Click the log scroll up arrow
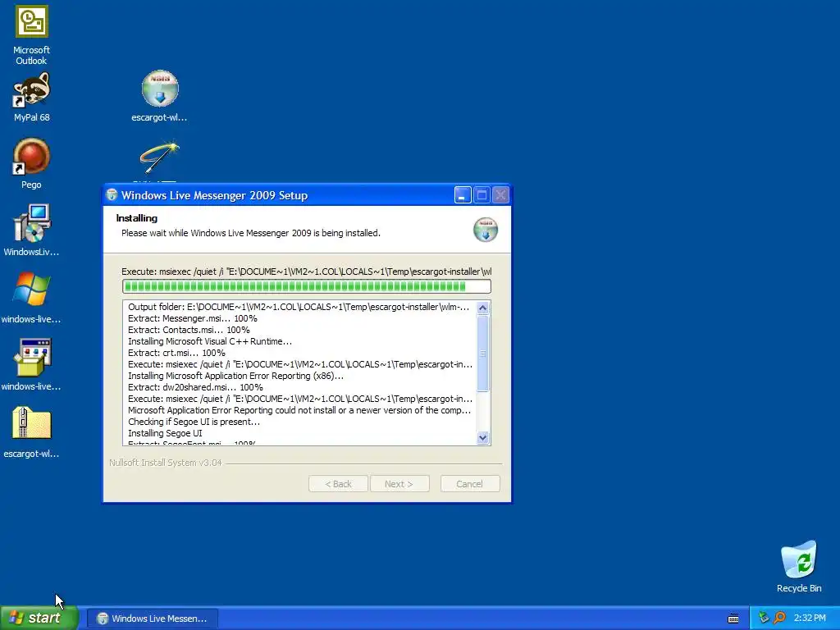This screenshot has width=840, height=630. pos(482,308)
